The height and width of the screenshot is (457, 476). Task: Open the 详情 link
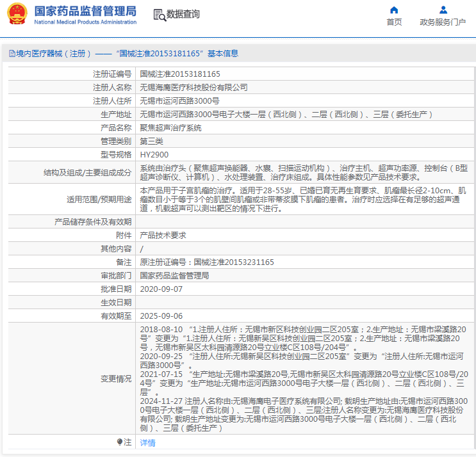point(147,443)
